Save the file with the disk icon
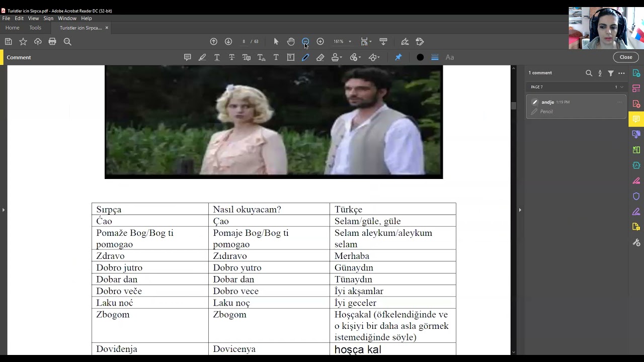 click(8, 42)
